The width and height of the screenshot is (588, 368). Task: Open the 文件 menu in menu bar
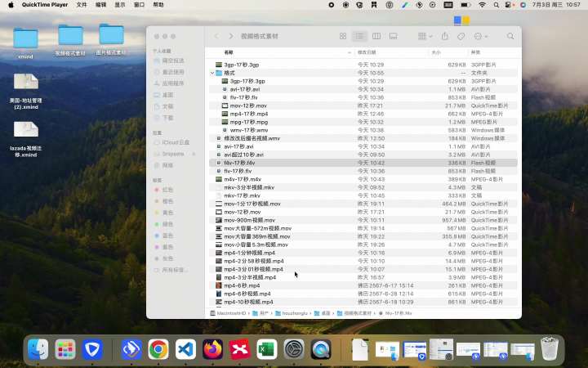tap(82, 5)
